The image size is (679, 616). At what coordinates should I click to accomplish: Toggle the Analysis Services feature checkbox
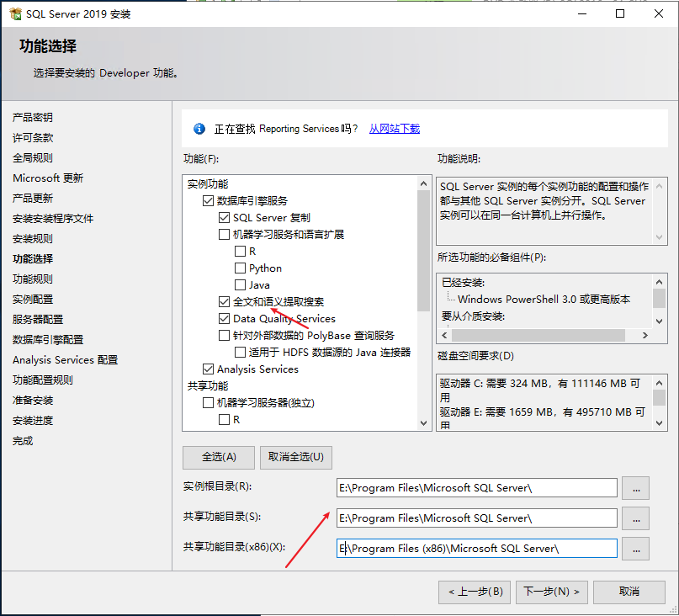coord(209,369)
